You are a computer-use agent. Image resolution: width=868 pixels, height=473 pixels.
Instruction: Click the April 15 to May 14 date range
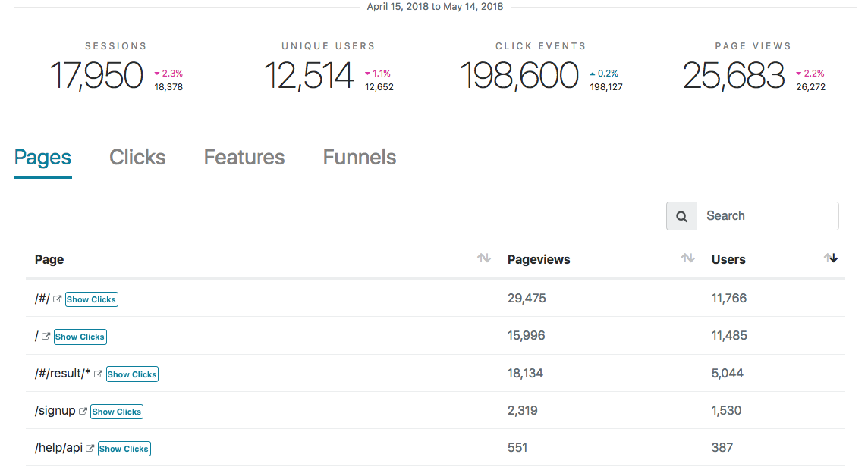tap(434, 7)
